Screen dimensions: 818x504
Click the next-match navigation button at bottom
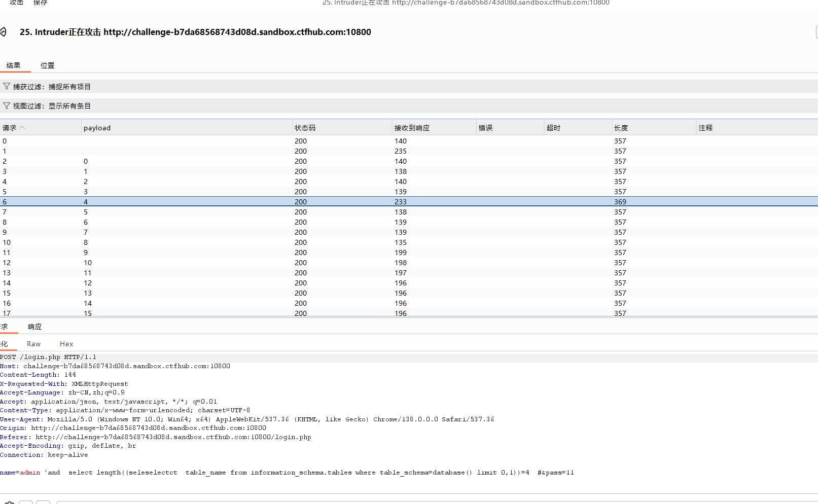(x=43, y=502)
